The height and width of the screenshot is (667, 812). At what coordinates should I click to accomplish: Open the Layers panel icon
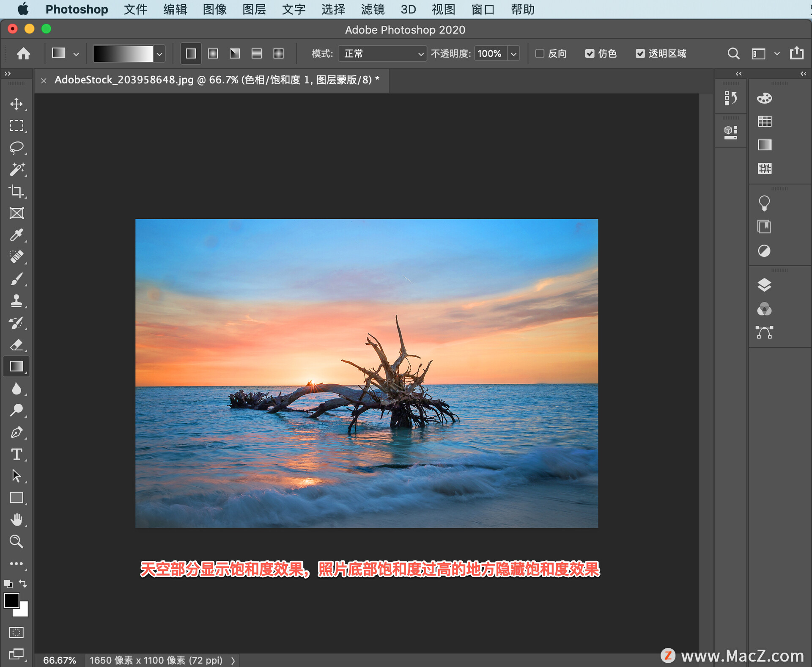(x=764, y=285)
